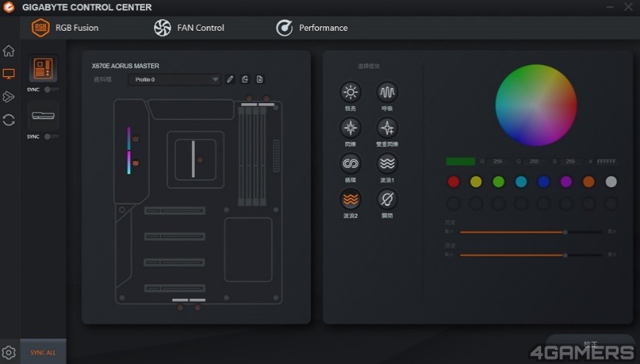Adjust the 亮度 brightness slider handle
This screenshot has width=640, height=364.
click(565, 232)
